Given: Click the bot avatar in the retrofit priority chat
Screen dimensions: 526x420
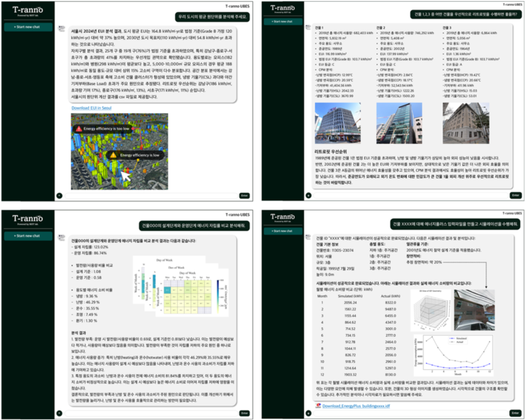Looking at the screenshot, I should [x=308, y=27].
